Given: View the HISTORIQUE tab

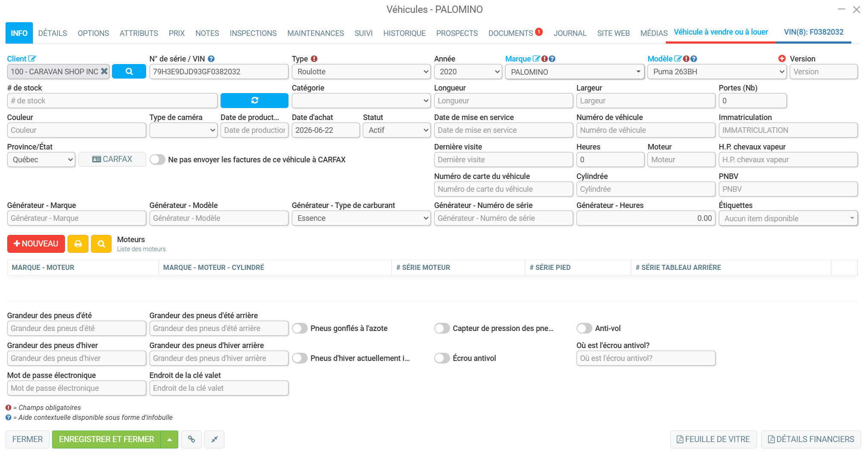Looking at the screenshot, I should tap(404, 33).
